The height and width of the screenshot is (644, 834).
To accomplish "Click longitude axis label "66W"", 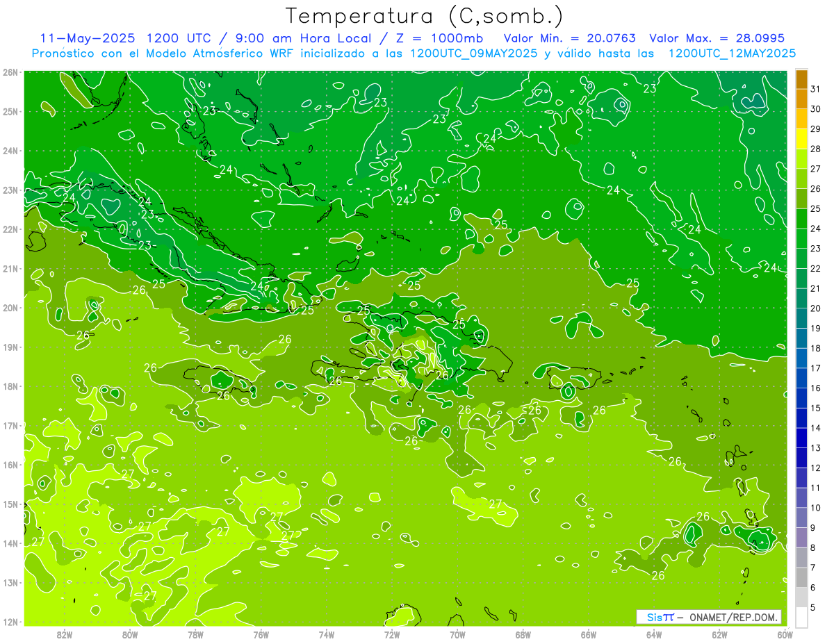I will click(588, 634).
